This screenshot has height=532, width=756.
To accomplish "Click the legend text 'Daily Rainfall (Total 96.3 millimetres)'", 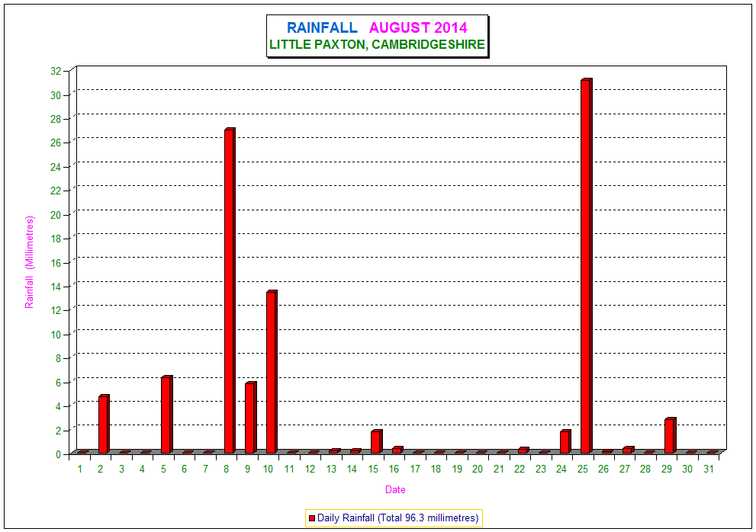I will [397, 518].
